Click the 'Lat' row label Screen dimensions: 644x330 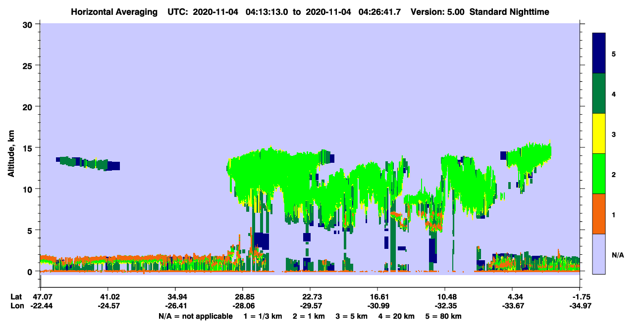click(x=16, y=297)
